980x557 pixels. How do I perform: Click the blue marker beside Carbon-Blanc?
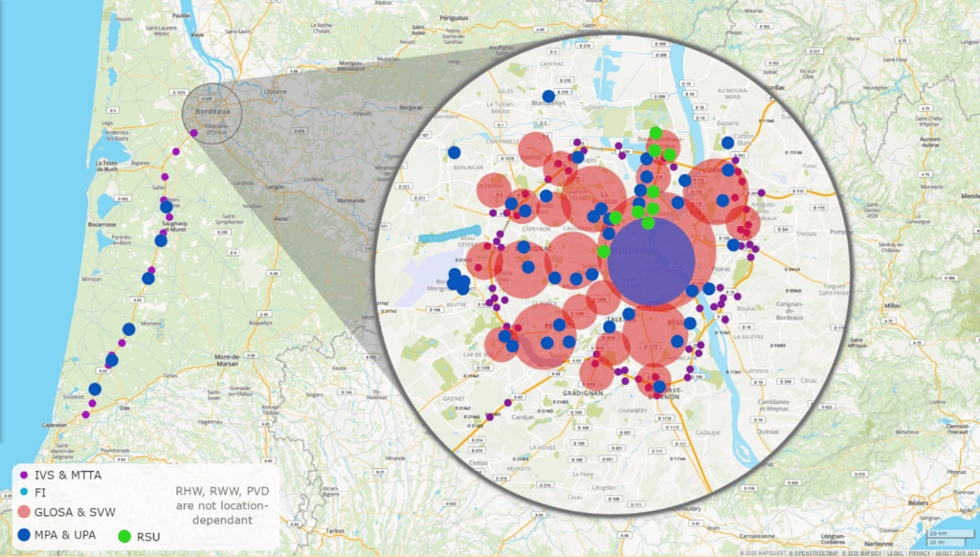tap(727, 143)
